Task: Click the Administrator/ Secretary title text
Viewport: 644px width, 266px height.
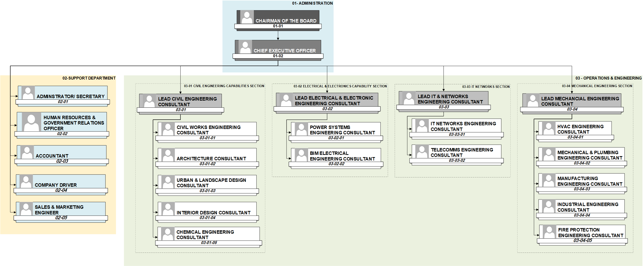Action: point(71,96)
